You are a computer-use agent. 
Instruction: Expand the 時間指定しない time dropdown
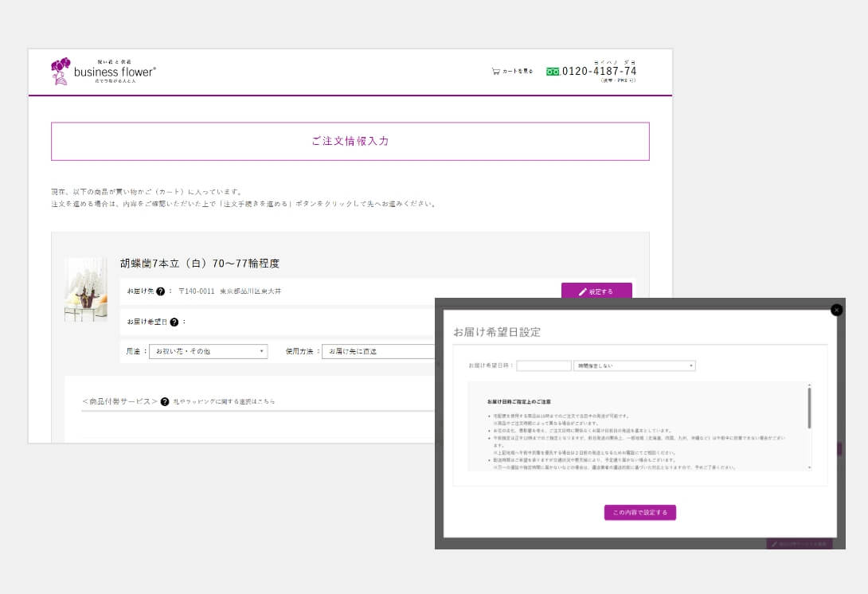[635, 366]
